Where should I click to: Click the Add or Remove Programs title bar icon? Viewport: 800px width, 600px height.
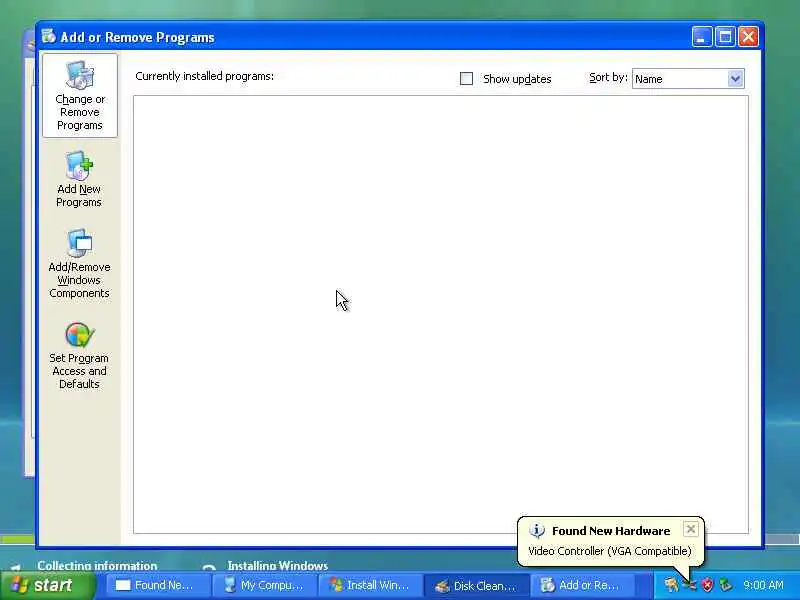49,36
